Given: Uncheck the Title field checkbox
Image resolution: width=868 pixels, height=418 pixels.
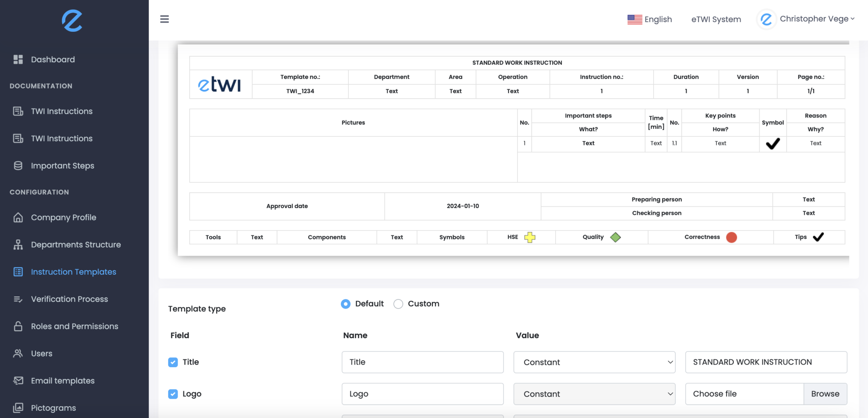Looking at the screenshot, I should (173, 362).
